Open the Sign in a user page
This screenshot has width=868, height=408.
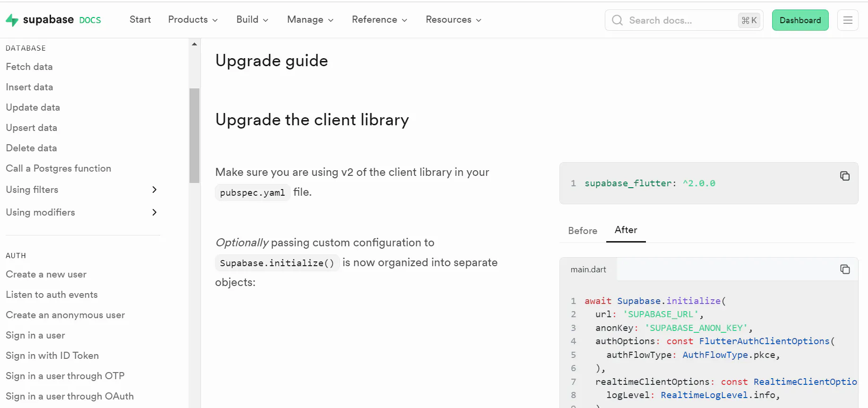(x=35, y=335)
